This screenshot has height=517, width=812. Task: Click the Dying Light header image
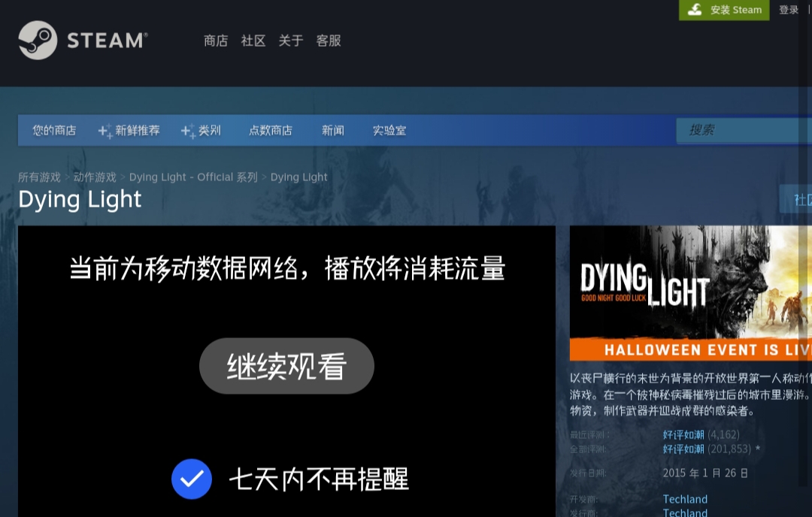(x=691, y=293)
